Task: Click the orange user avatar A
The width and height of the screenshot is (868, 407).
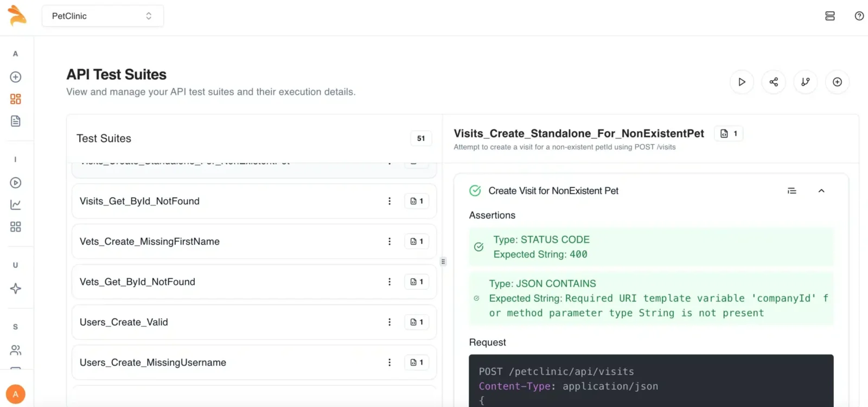Action: click(16, 394)
